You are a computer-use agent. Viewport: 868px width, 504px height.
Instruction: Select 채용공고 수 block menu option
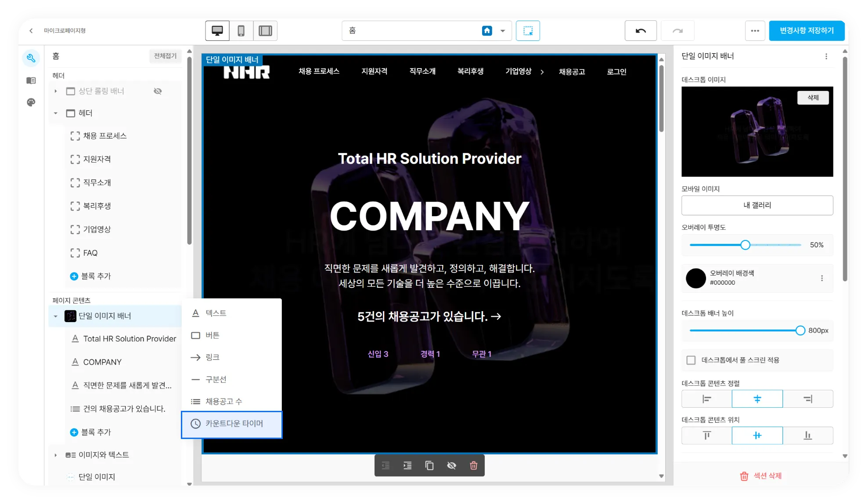(223, 402)
